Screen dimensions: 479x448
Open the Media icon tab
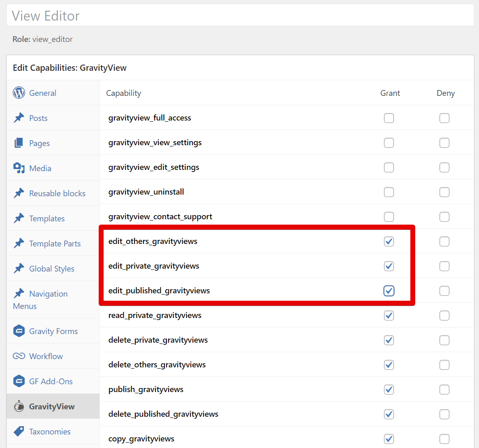[19, 168]
